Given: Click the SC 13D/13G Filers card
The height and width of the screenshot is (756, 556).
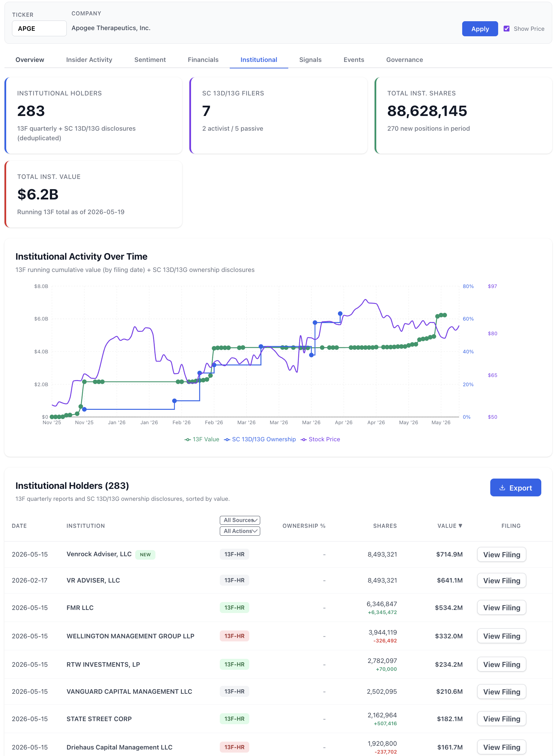Looking at the screenshot, I should 278,116.
